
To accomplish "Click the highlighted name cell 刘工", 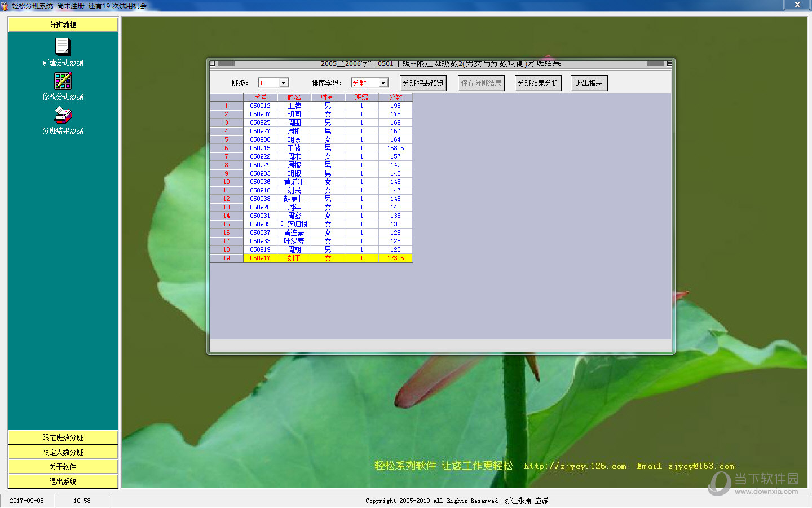I will 294,258.
